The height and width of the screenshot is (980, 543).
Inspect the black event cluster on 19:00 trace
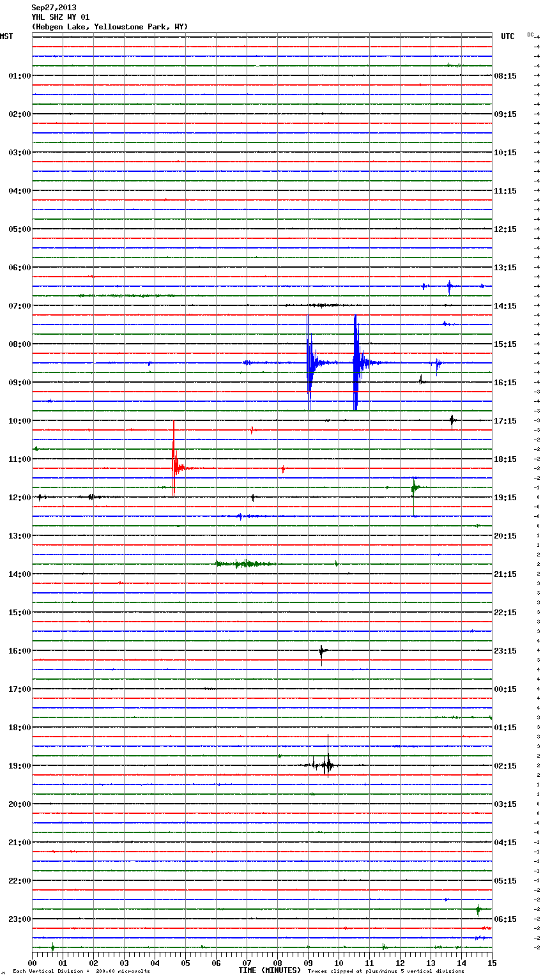pyautogui.click(x=326, y=765)
